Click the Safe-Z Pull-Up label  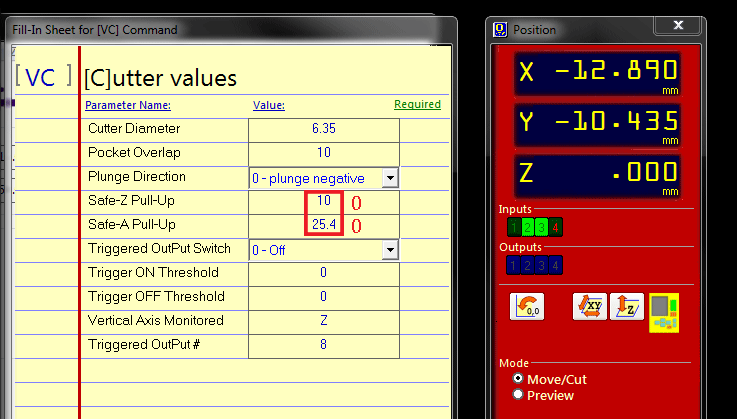click(x=131, y=201)
